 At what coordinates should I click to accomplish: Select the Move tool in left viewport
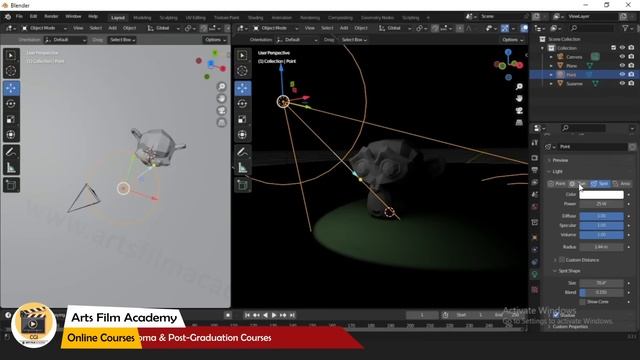click(11, 88)
